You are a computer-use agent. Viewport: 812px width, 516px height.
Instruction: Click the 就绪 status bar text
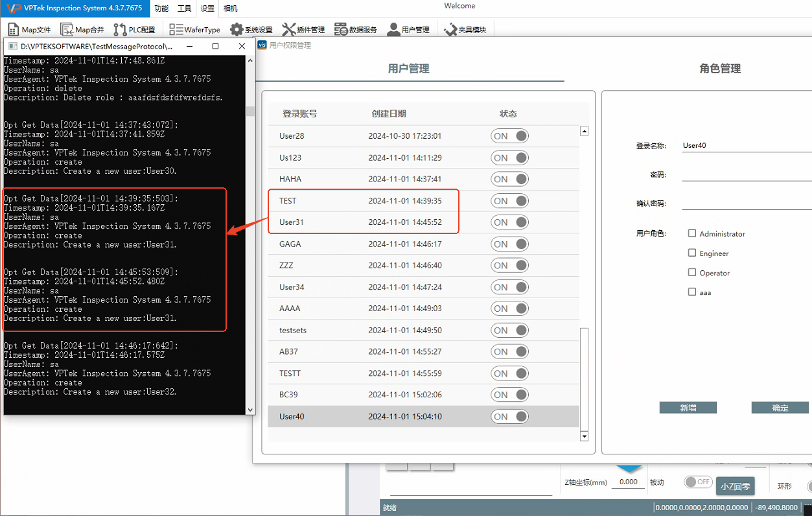pyautogui.click(x=389, y=508)
